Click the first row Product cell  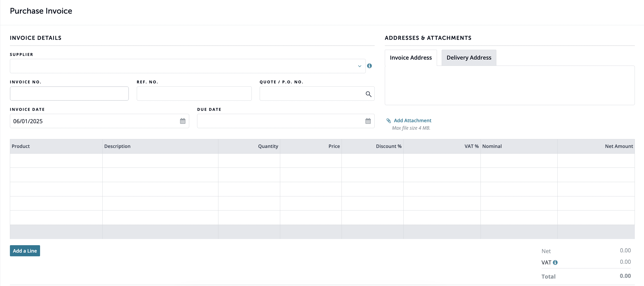[x=56, y=161]
